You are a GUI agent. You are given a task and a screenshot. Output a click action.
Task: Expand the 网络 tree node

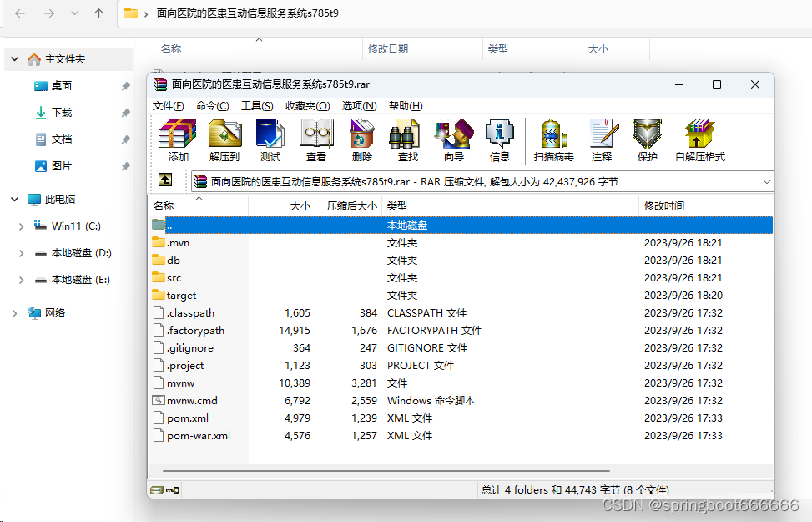tap(15, 313)
